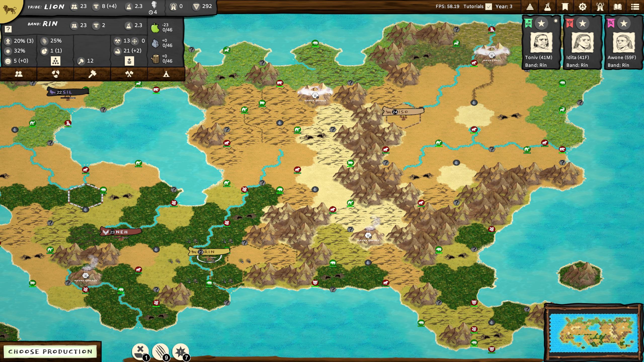This screenshot has width=644, height=362.
Task: Select Toniv's portrait
Action: click(541, 43)
